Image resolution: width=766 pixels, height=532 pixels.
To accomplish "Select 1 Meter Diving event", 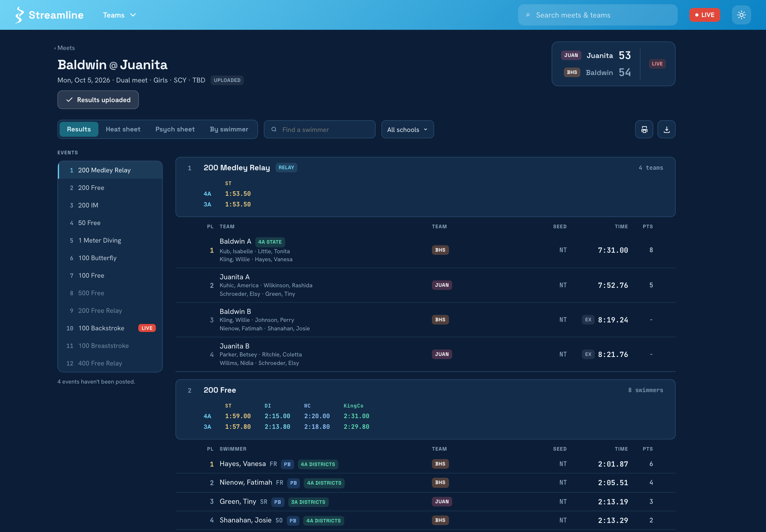I will (110, 240).
